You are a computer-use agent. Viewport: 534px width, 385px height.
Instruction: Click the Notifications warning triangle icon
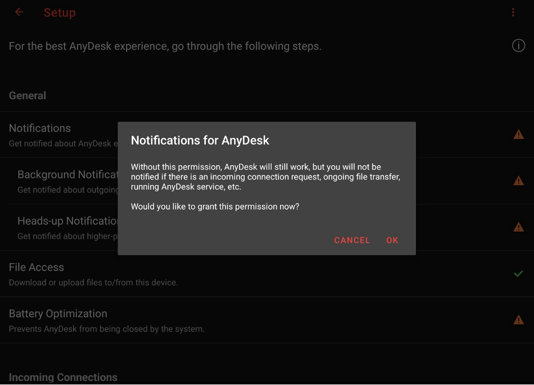click(x=518, y=135)
